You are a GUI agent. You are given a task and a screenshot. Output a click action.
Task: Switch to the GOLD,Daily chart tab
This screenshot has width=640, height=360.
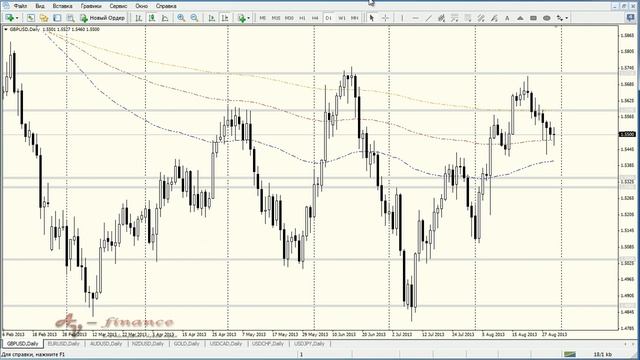point(187,344)
